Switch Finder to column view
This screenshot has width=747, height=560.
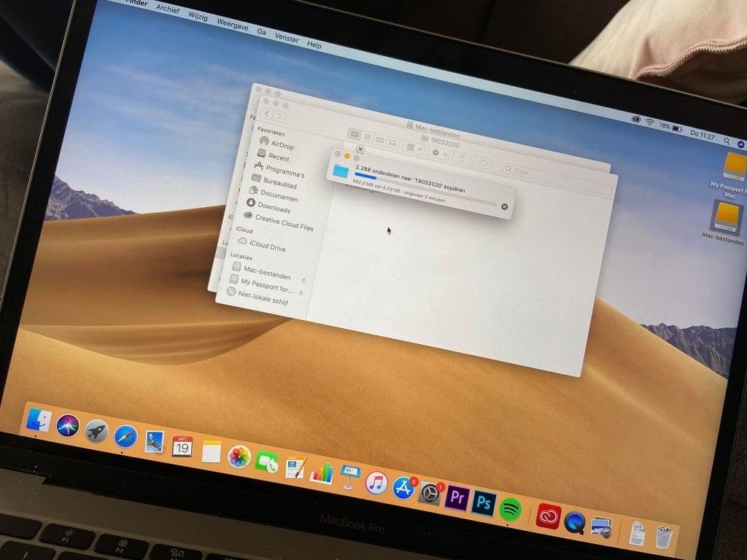pyautogui.click(x=379, y=140)
